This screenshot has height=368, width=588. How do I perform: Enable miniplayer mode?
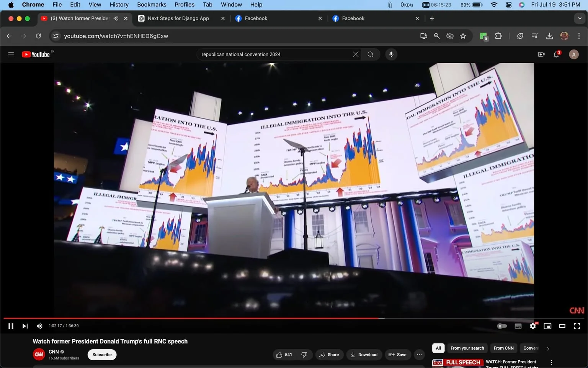[x=547, y=326]
